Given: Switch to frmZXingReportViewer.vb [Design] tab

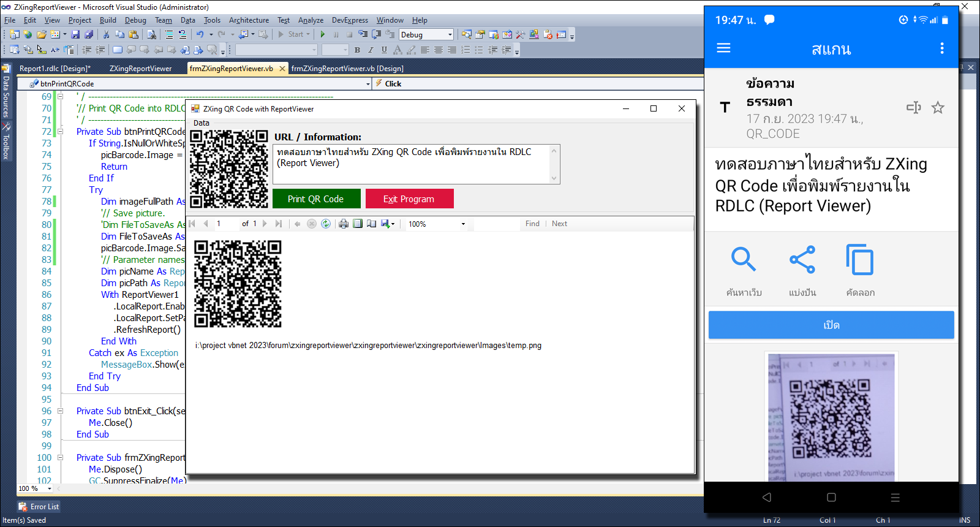Looking at the screenshot, I should click(x=347, y=69).
